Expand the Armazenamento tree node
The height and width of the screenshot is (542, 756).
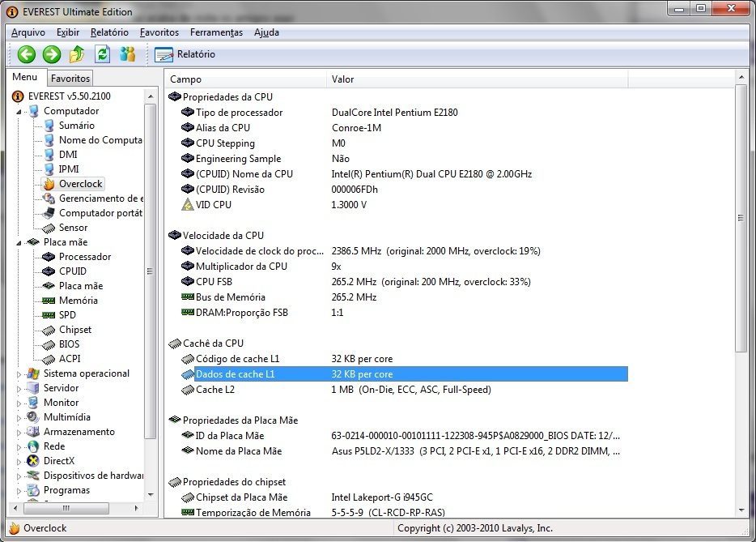point(19,433)
